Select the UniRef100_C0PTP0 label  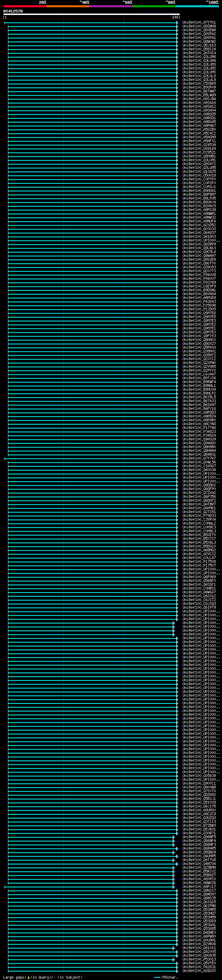[x=199, y=179]
